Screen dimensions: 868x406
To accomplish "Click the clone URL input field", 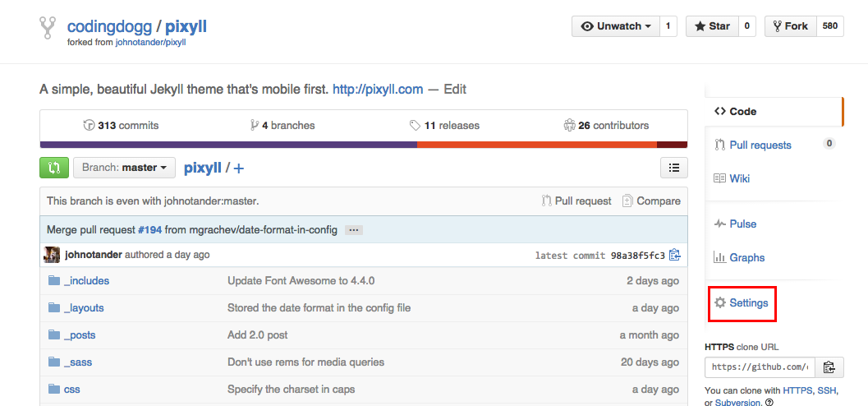I will 760,367.
